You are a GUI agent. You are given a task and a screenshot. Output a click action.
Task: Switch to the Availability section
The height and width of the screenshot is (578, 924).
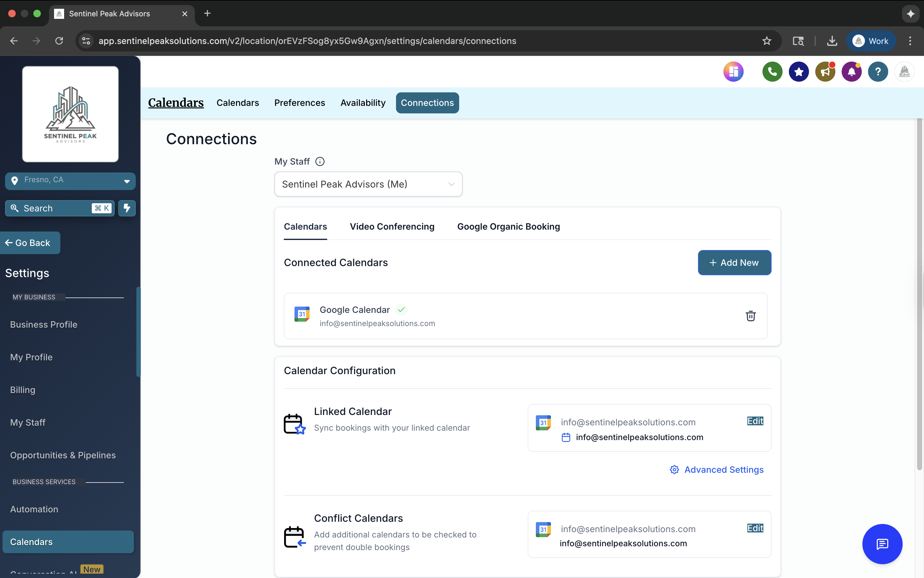(x=363, y=102)
